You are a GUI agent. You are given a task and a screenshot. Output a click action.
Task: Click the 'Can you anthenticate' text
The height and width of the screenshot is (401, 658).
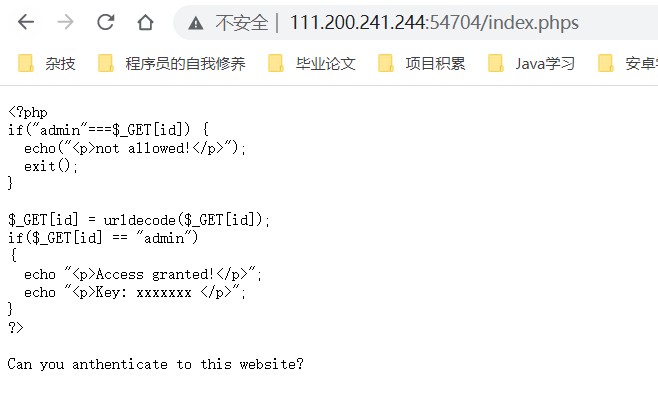[x=155, y=364]
